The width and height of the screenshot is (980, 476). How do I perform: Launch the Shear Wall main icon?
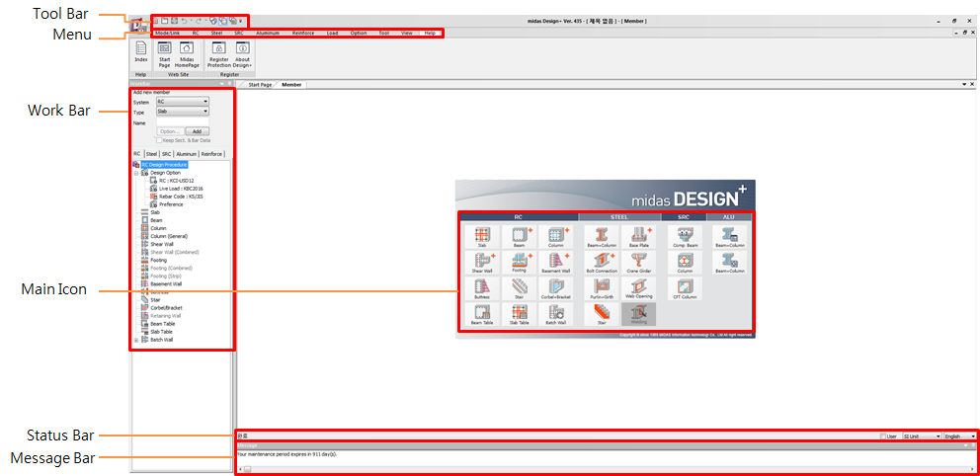[482, 263]
